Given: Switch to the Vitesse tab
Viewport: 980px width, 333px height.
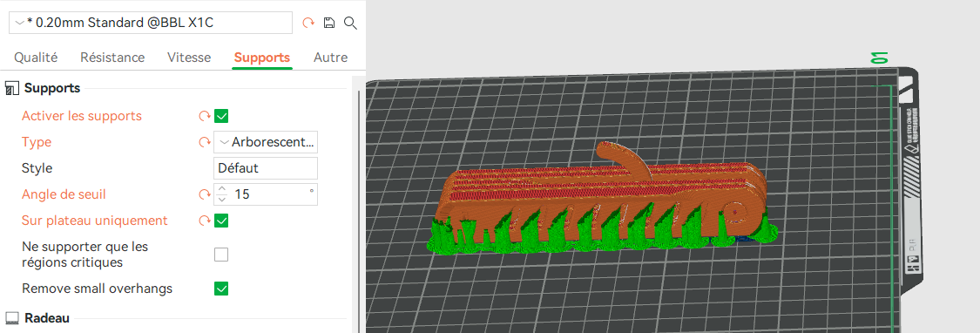Looking at the screenshot, I should click(x=189, y=58).
